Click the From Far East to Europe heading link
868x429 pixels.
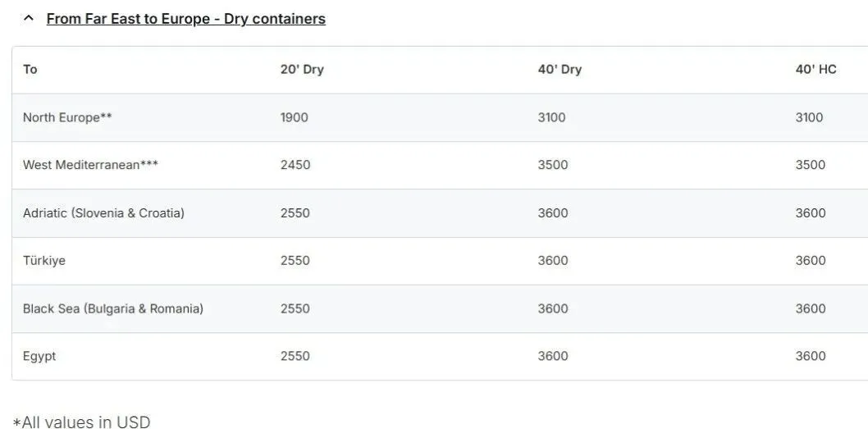pyautogui.click(x=185, y=19)
